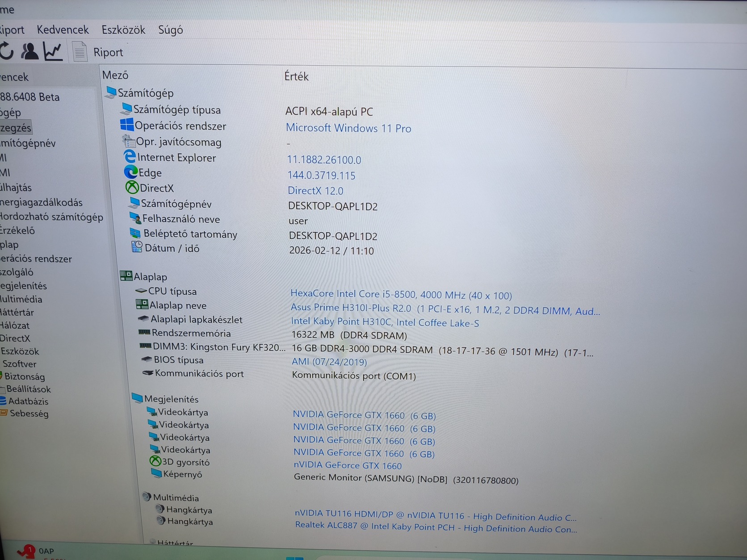Image resolution: width=747 pixels, height=560 pixels.
Task: Click the memory icon beside Rendszermemória
Action: pyautogui.click(x=144, y=332)
